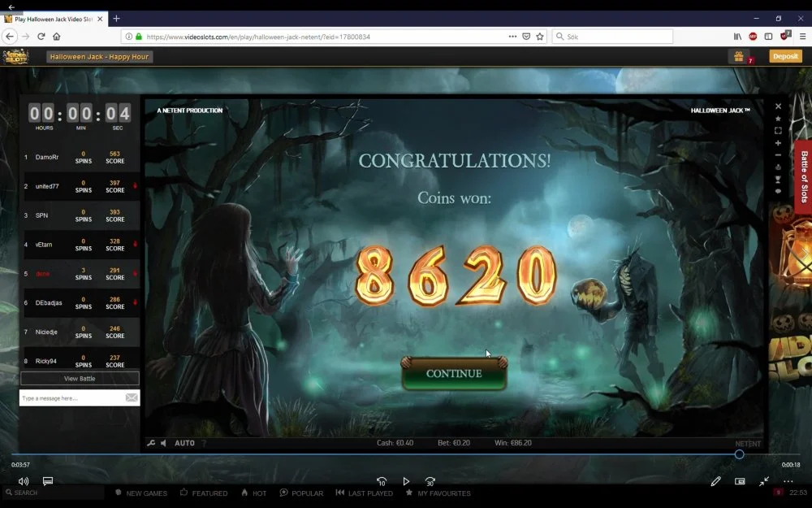Image resolution: width=812 pixels, height=508 pixels.
Task: Open Firefox hamburger menu
Action: tap(802, 37)
